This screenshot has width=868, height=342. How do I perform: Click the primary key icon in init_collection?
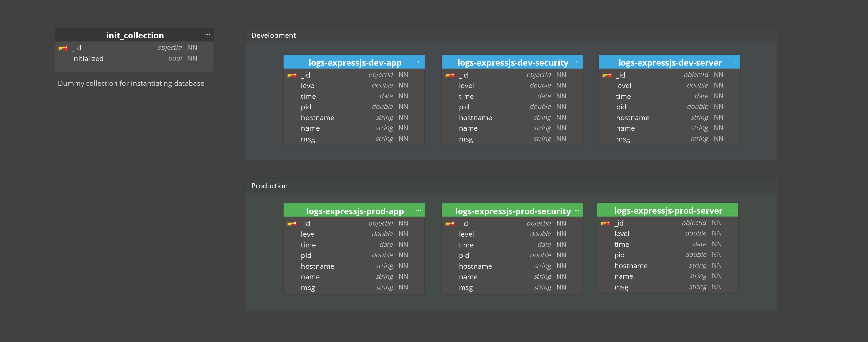point(63,48)
